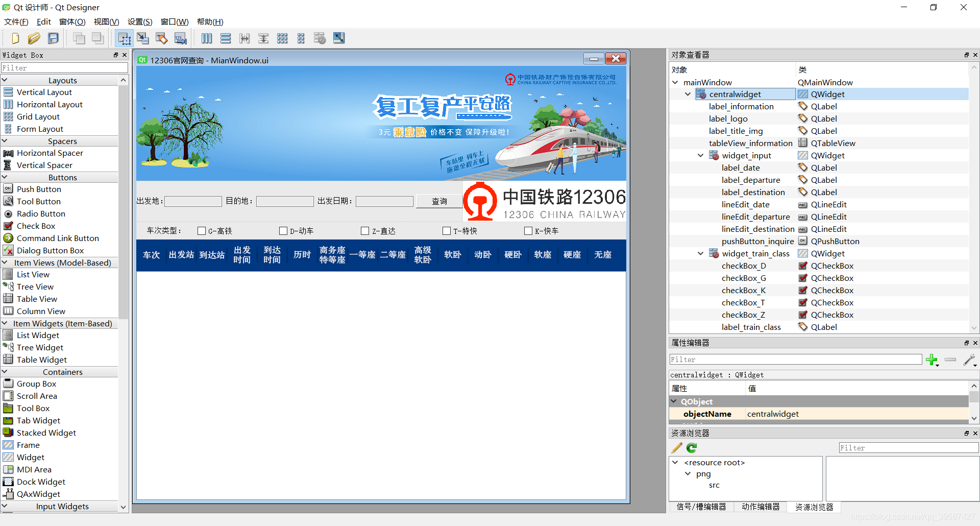980x526 pixels.
Task: Open the 窗体(O) menu
Action: (x=72, y=21)
